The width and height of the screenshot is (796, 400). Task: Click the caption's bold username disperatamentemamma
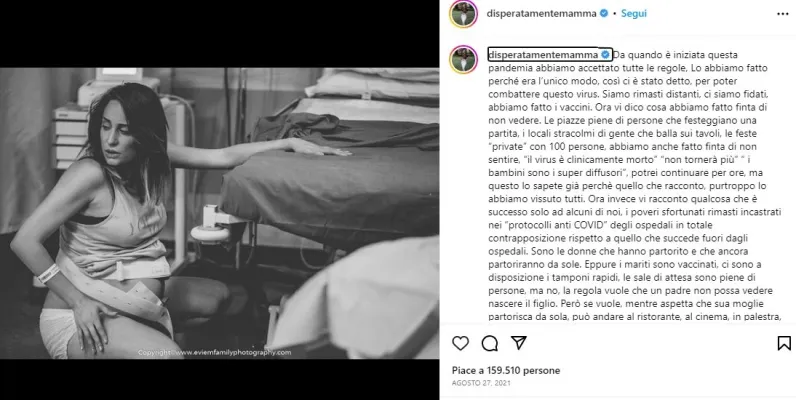tap(543, 54)
